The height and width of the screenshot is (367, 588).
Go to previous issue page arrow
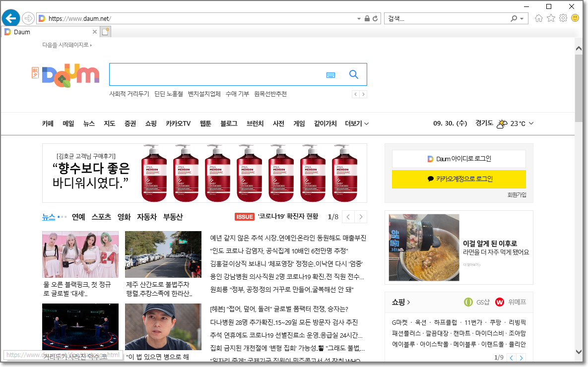click(x=348, y=217)
